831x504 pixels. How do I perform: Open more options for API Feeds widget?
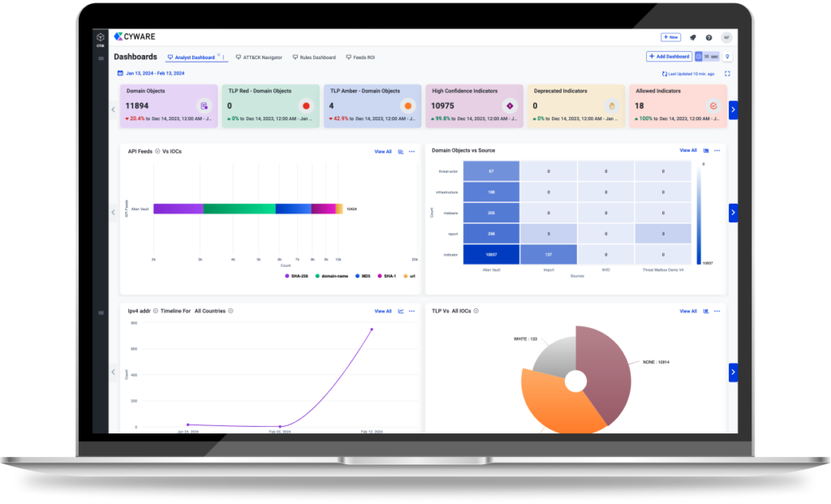[411, 152]
